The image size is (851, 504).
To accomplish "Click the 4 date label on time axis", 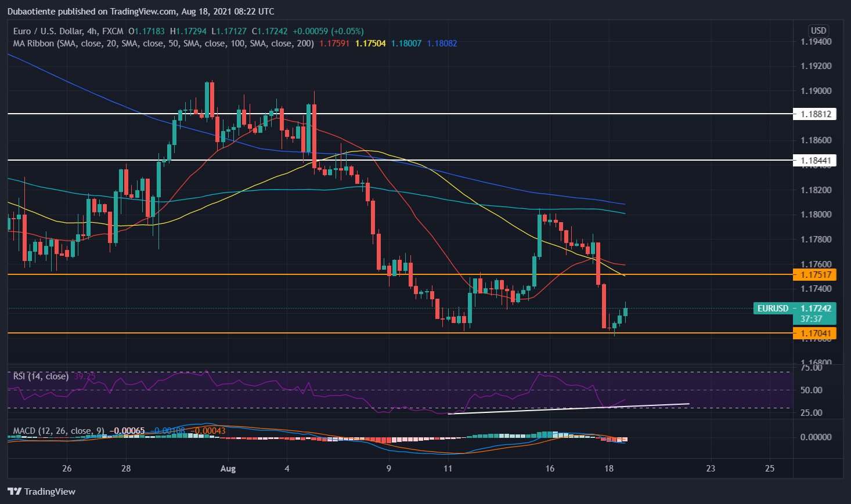I will (287, 469).
